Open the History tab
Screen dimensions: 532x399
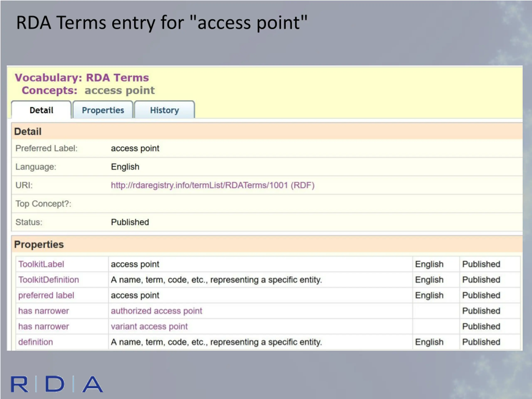[x=165, y=110]
